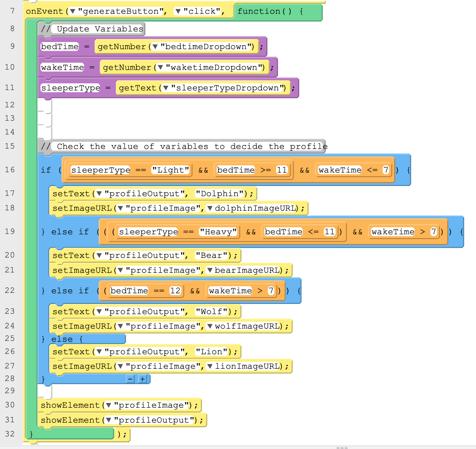Screen dimensions: 476x449
Task: Click line number 19 in the gutter
Action: click(10, 231)
